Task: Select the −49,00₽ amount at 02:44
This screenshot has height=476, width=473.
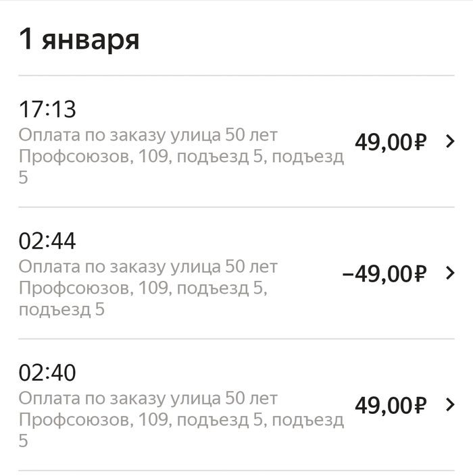Action: pyautogui.click(x=384, y=274)
